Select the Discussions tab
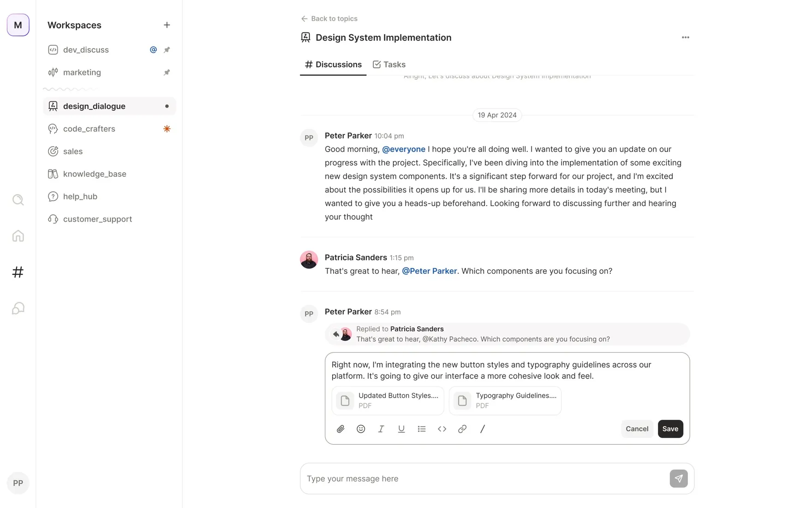 333,65
